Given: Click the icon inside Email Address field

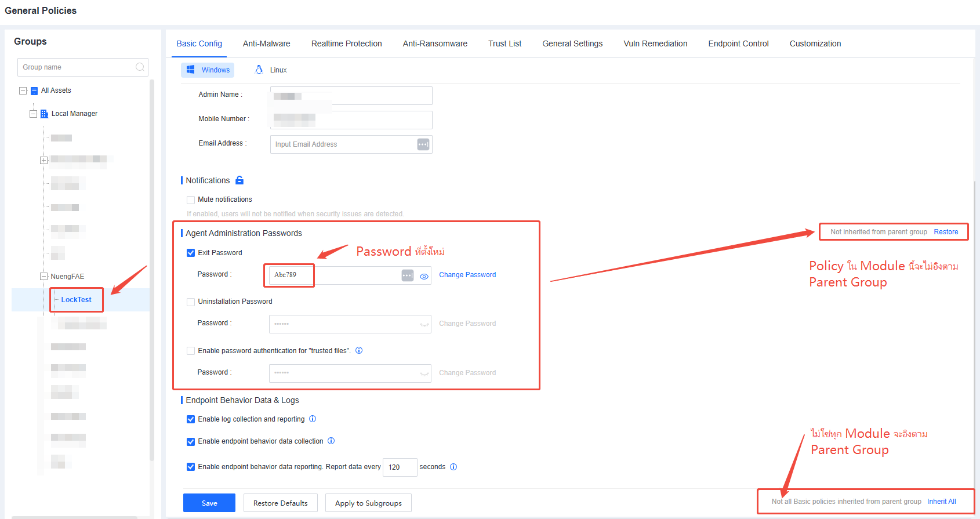Looking at the screenshot, I should pyautogui.click(x=423, y=144).
